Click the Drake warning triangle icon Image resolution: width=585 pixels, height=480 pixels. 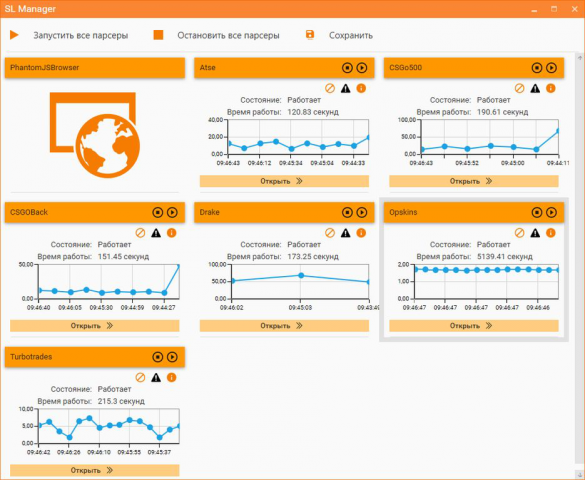tap(345, 233)
